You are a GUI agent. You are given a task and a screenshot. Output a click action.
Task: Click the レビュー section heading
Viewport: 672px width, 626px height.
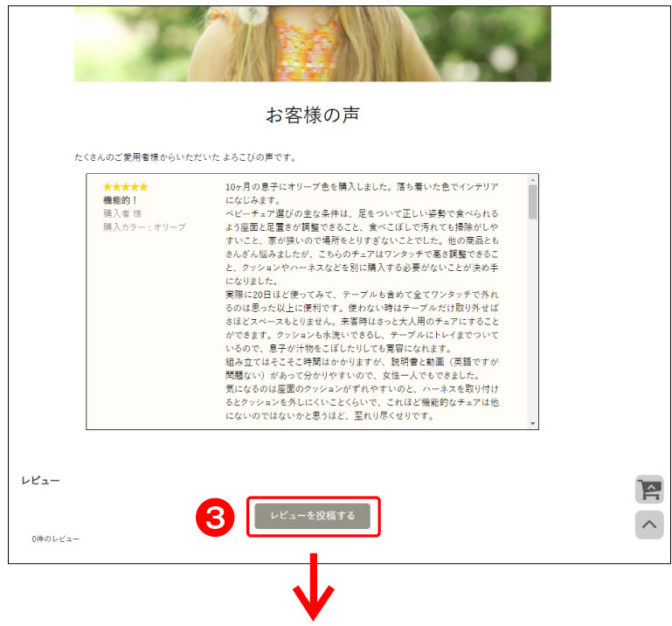point(40,480)
